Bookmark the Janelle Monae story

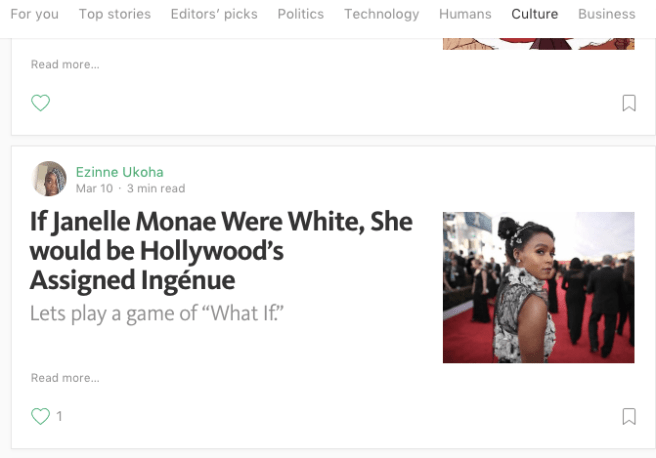pos(629,416)
